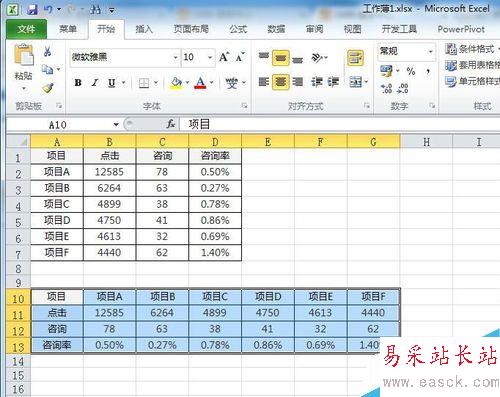The width and height of the screenshot is (500, 397).
Task: Click the Paste clipboard icon
Action: pyautogui.click(x=23, y=54)
